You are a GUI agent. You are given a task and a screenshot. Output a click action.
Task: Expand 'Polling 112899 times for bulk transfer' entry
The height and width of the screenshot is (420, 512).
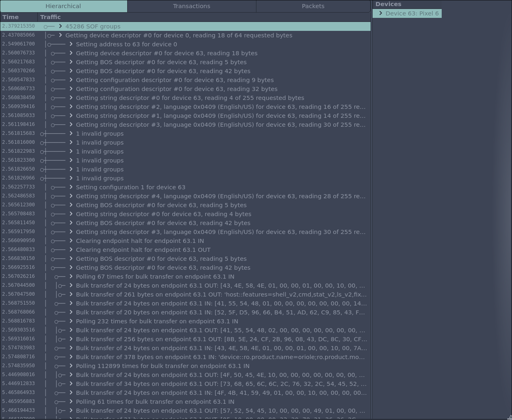[x=71, y=366]
